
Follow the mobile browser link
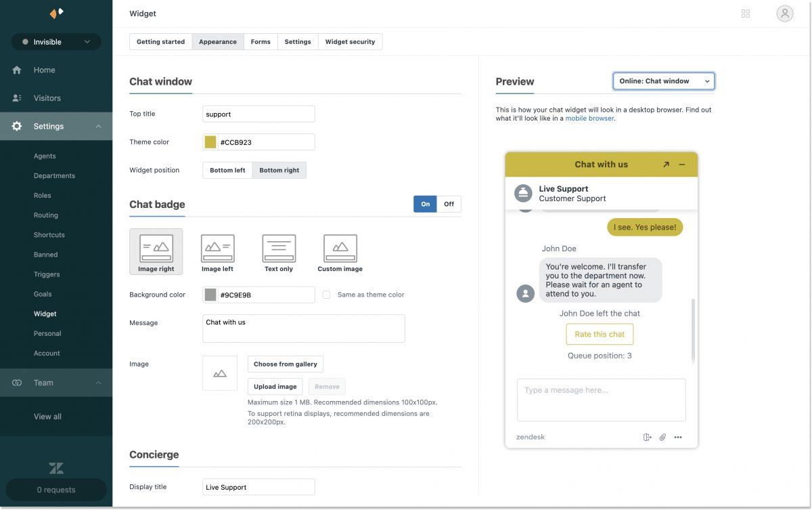[589, 117]
